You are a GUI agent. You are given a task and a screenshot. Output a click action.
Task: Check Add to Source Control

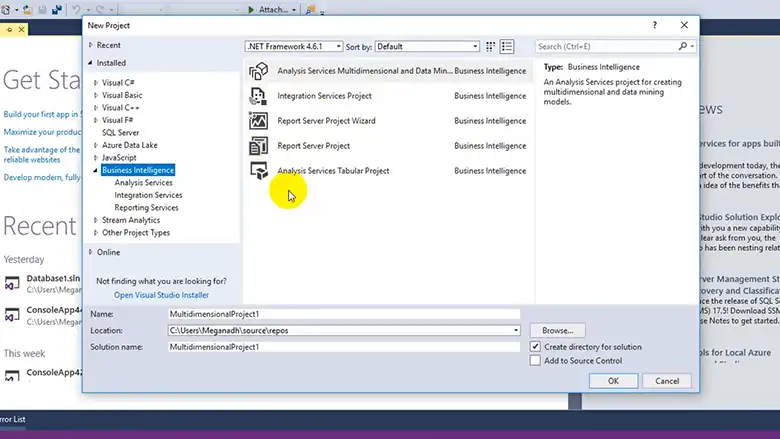pyautogui.click(x=535, y=360)
